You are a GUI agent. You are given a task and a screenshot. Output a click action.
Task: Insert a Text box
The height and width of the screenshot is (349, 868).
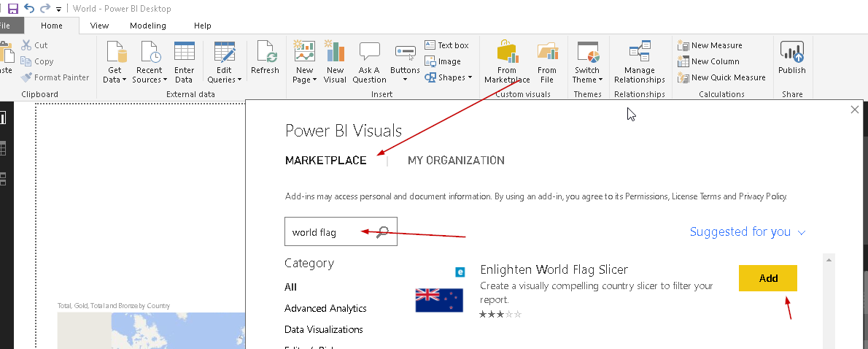[x=446, y=45]
